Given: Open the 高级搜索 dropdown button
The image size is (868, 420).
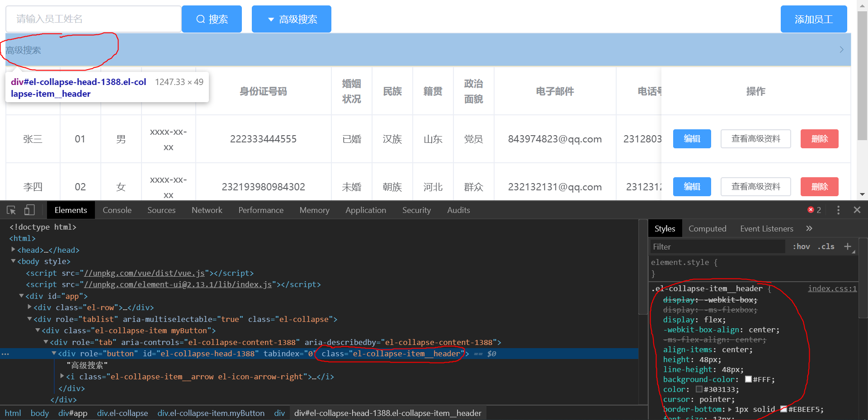Looking at the screenshot, I should tap(291, 19).
